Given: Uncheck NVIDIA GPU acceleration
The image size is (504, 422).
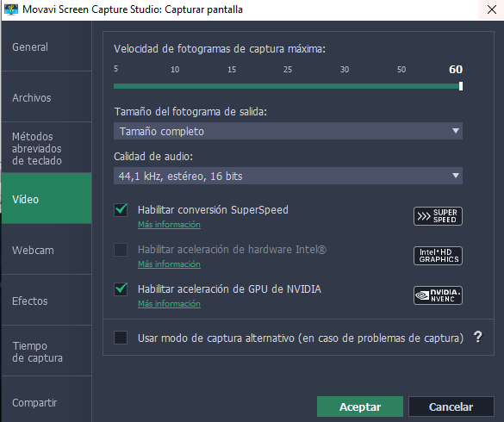Looking at the screenshot, I should click(121, 289).
